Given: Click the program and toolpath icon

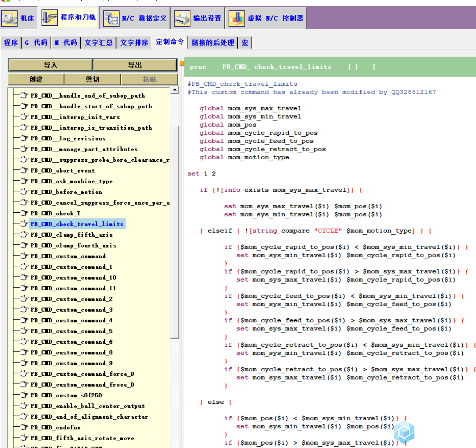Looking at the screenshot, I should (50, 18).
